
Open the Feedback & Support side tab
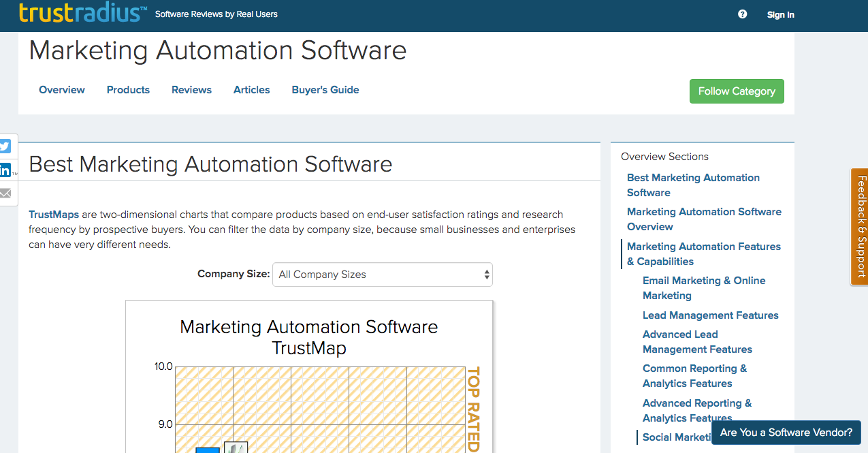(860, 226)
